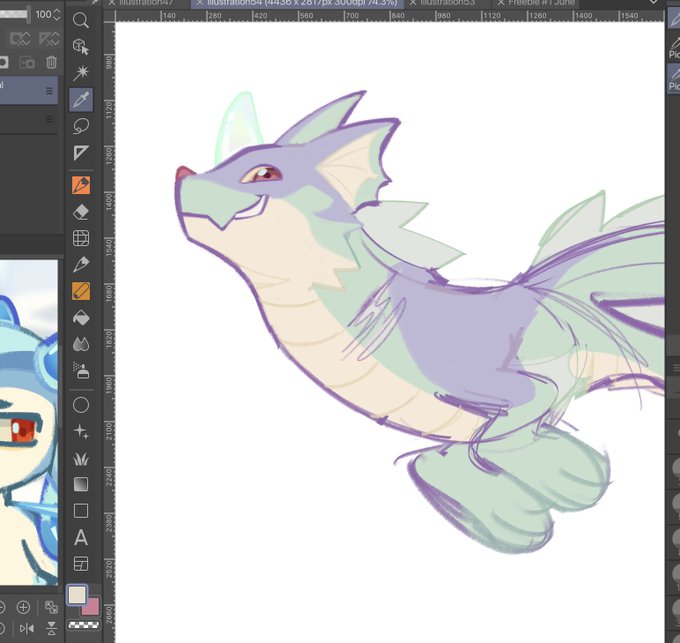Select the Frame border rectangle tool

click(81, 511)
